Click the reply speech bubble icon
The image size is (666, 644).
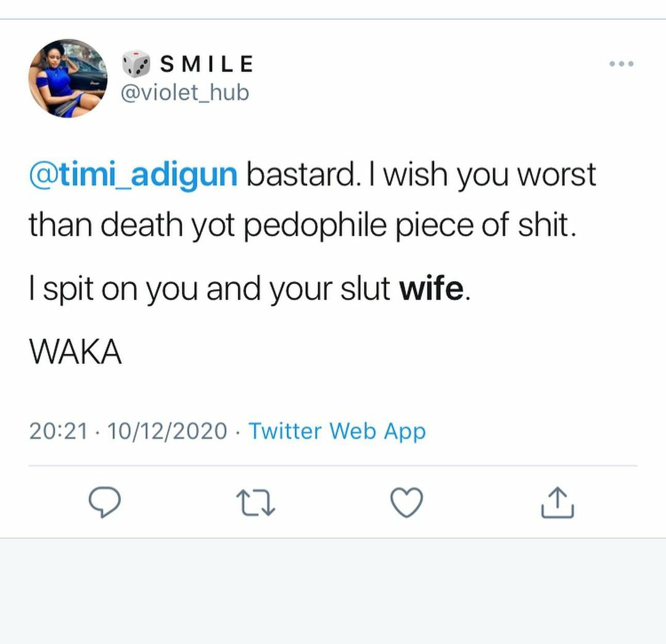(104, 502)
